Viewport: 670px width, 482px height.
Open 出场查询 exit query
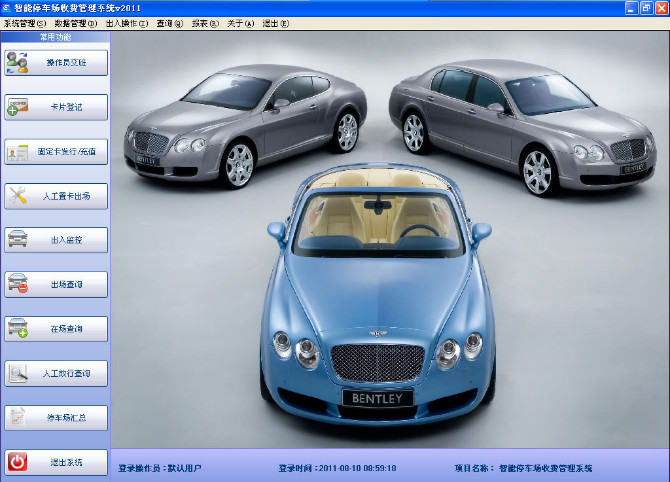coord(56,285)
